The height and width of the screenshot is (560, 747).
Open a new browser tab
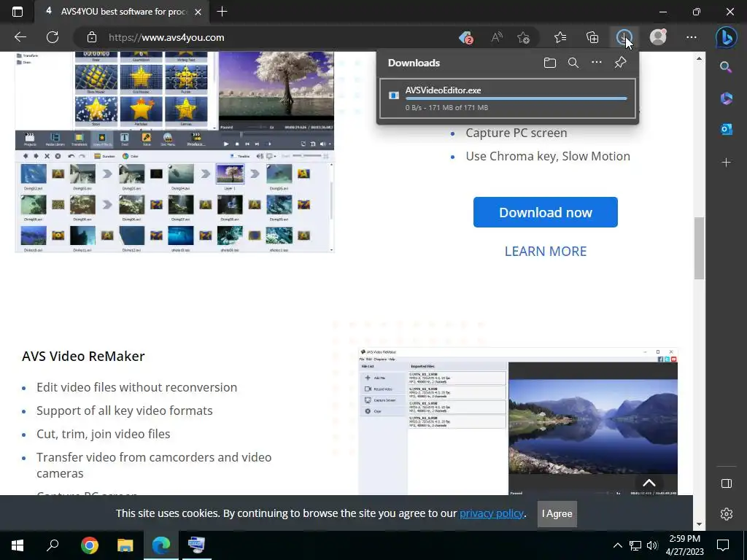tap(222, 12)
